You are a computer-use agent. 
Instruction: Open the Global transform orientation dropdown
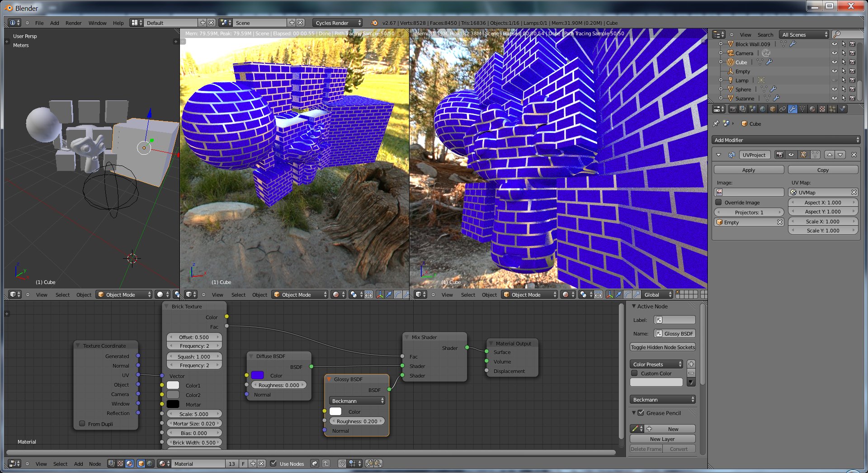click(x=658, y=294)
